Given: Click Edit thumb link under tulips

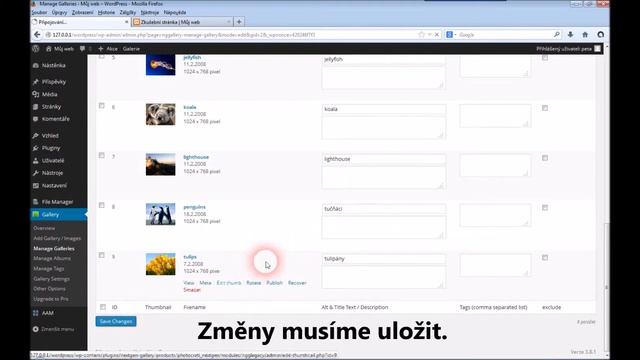Looking at the screenshot, I should [x=229, y=282].
